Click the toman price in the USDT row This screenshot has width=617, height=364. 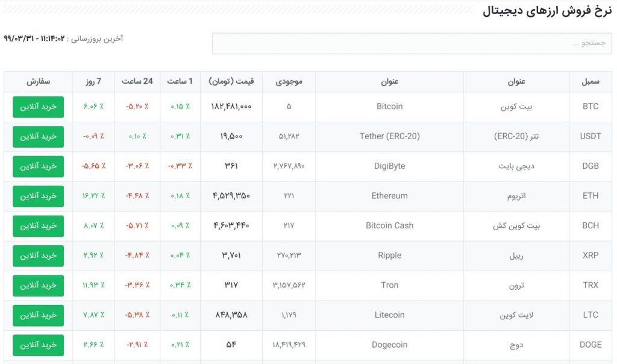click(231, 136)
